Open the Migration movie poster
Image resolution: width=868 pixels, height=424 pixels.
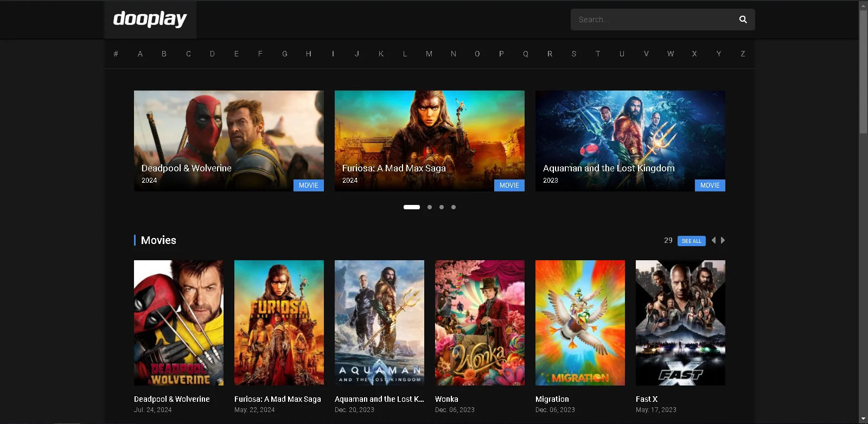580,323
